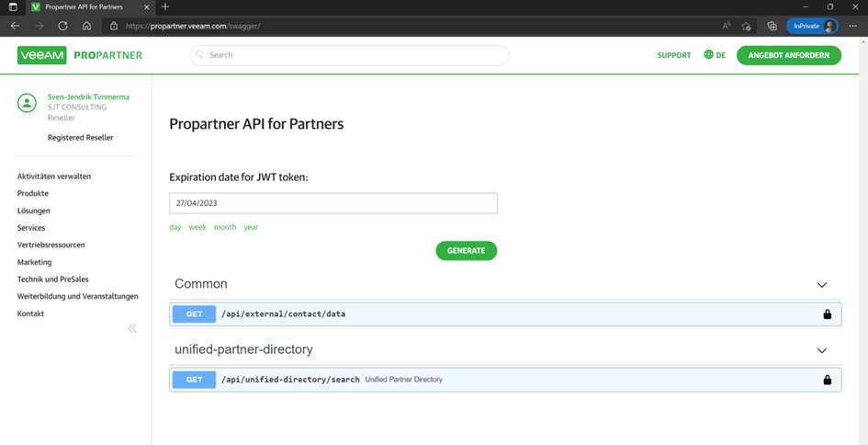Click the SJT CONSULTING company label
868x445 pixels.
click(x=77, y=107)
